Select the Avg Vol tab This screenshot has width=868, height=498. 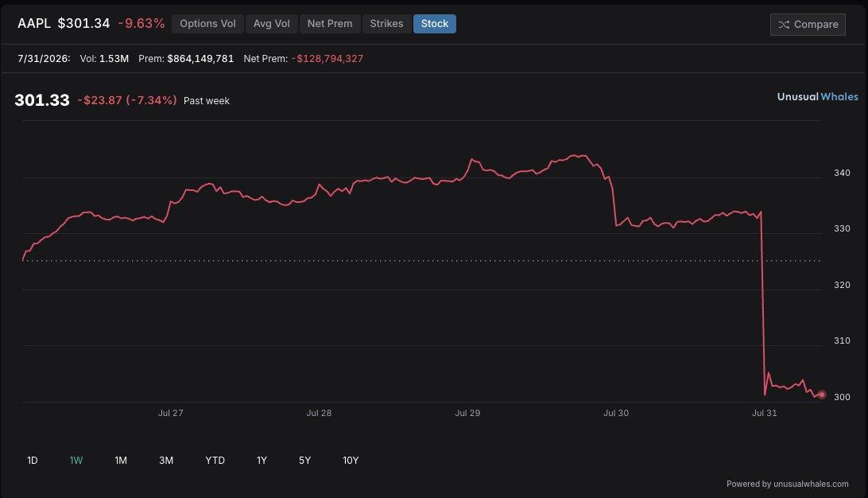(271, 24)
